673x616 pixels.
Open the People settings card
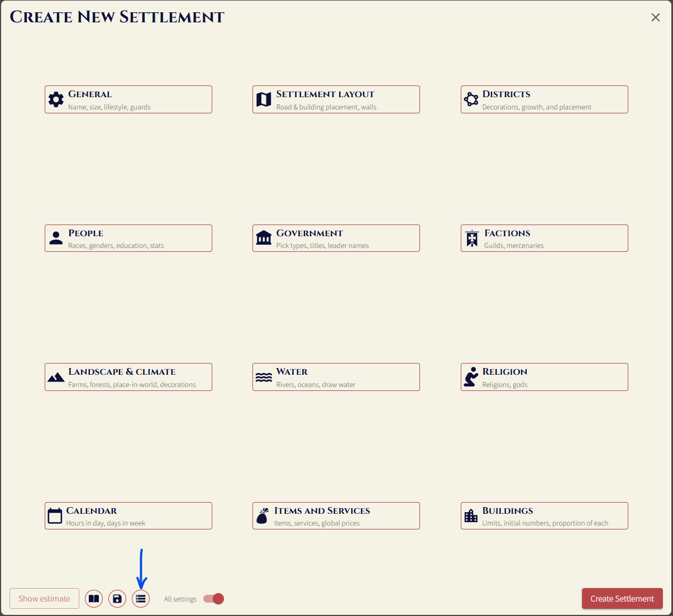128,238
